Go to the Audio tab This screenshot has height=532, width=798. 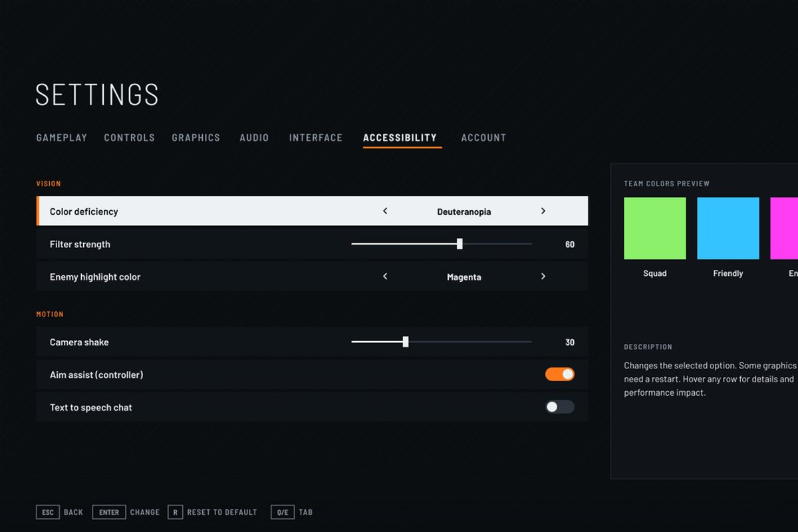(254, 138)
